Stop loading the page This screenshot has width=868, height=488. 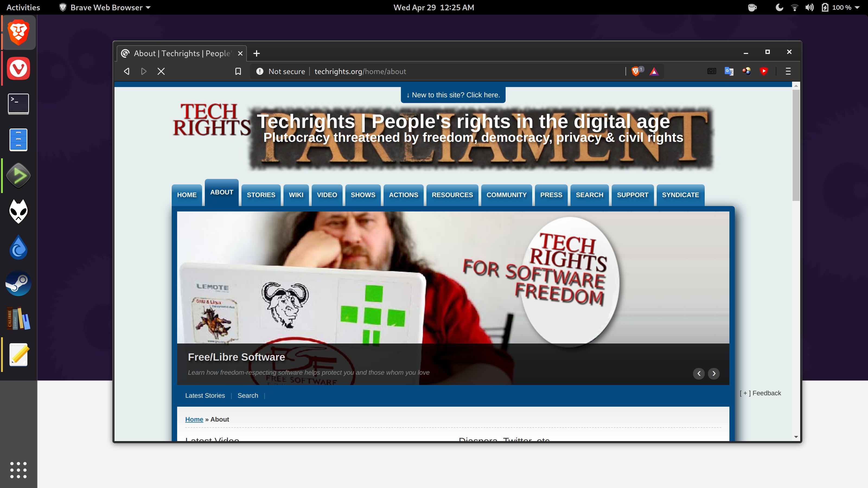tap(161, 71)
